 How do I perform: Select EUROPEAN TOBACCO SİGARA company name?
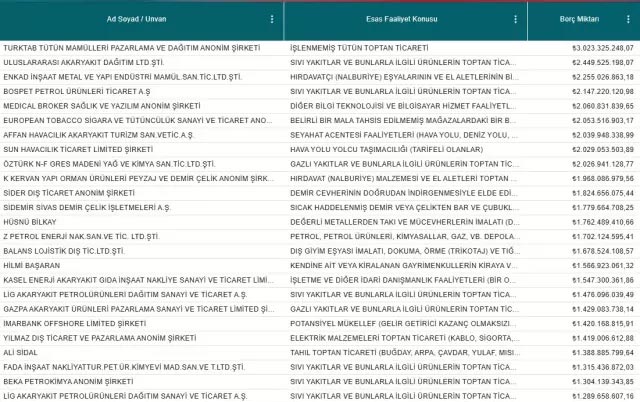tap(138, 120)
